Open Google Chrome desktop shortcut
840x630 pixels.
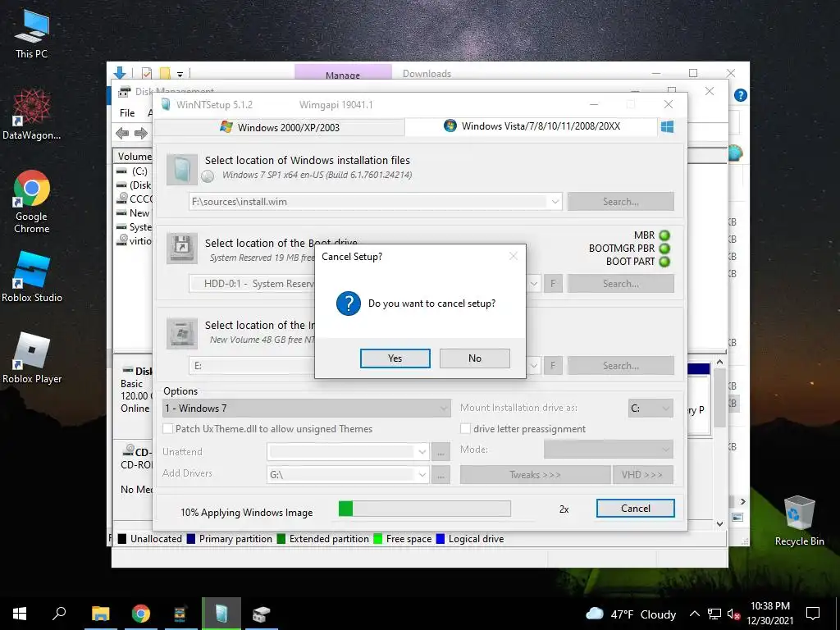coord(32,203)
